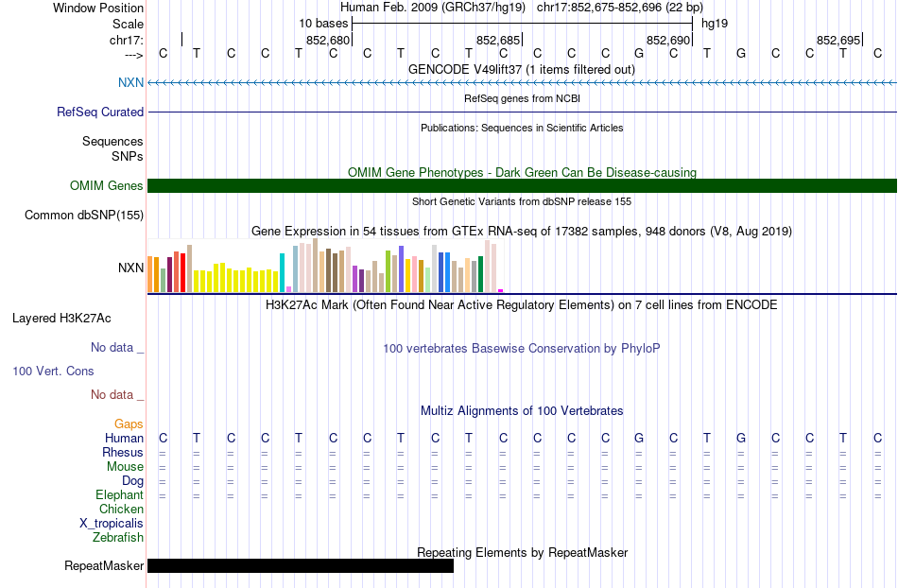Click the 100 Vert. Cons label
Screen dimensions: 898x588
(53, 371)
